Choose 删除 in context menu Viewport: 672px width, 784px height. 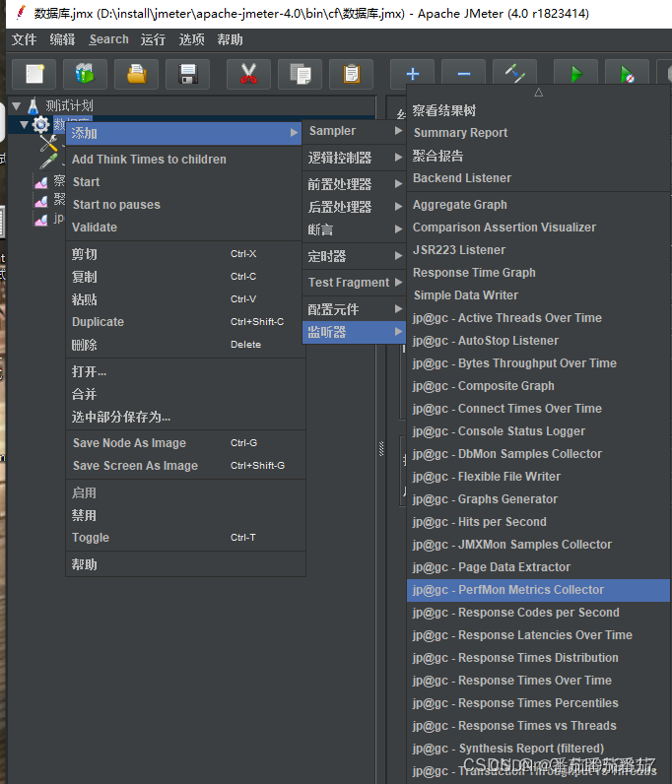tap(185, 345)
